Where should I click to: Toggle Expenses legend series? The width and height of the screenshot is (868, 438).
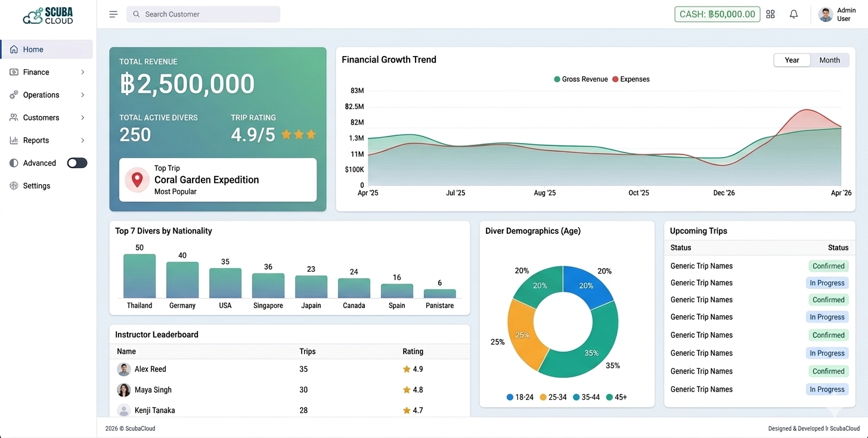(631, 79)
